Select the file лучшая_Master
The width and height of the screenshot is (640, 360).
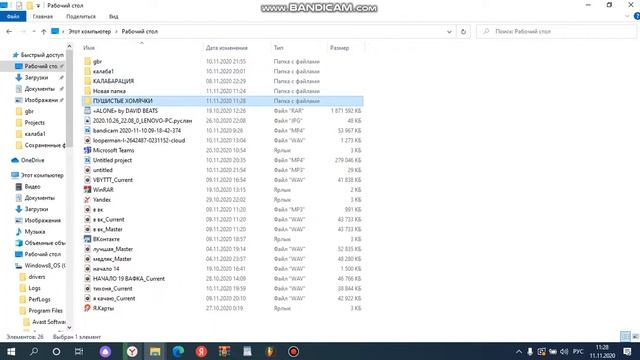coord(113,249)
